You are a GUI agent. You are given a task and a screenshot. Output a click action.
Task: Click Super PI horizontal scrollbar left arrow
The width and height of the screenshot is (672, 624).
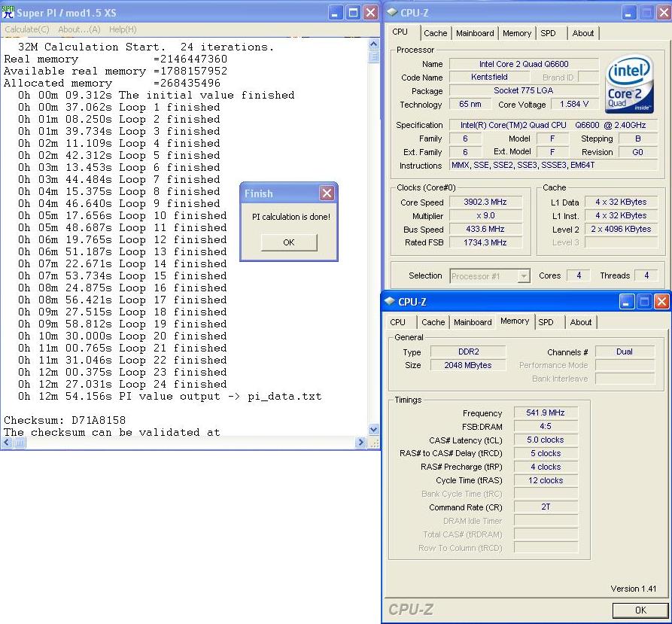pyautogui.click(x=8, y=443)
